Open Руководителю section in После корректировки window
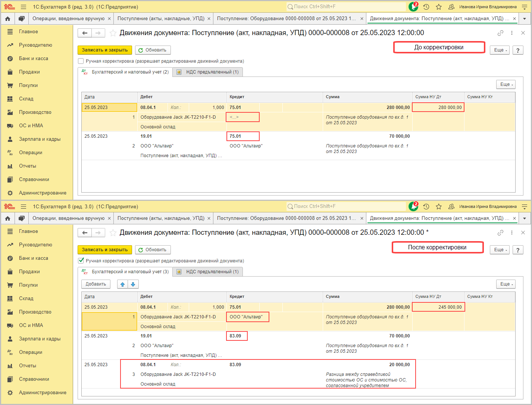 pyautogui.click(x=35, y=245)
